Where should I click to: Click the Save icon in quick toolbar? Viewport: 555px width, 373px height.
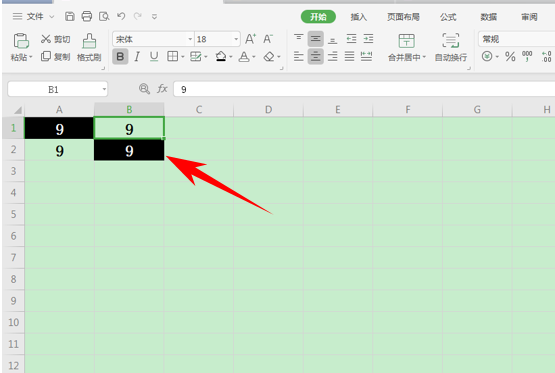pyautogui.click(x=70, y=16)
